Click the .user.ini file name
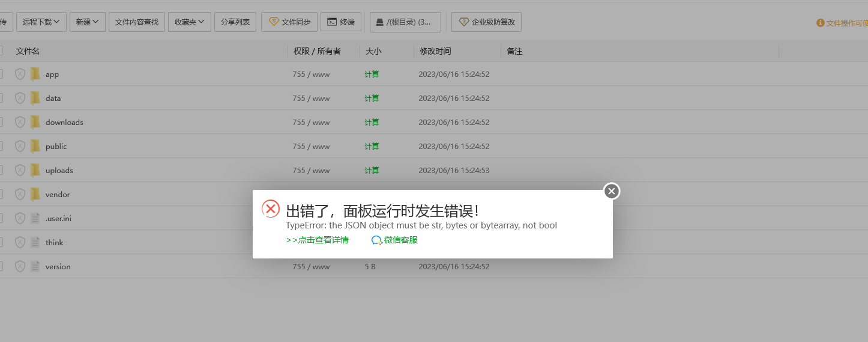 click(58, 219)
